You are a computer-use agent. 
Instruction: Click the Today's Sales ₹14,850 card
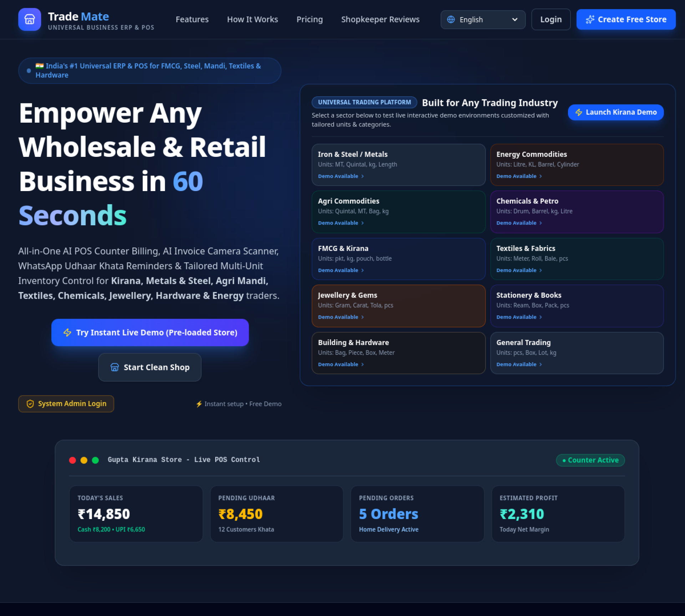pyautogui.click(x=136, y=514)
